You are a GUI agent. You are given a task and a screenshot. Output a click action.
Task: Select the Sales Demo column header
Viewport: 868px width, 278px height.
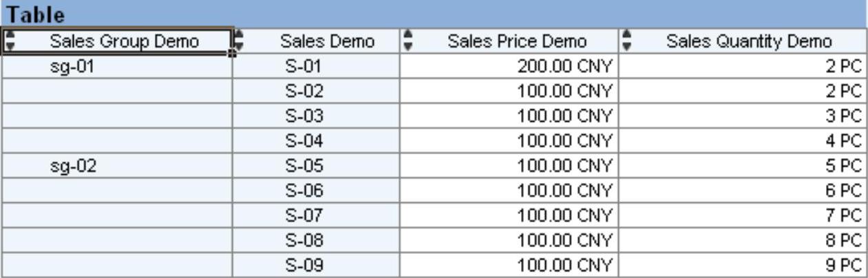[327, 42]
